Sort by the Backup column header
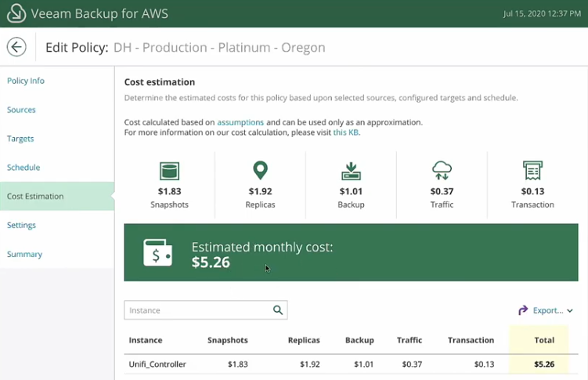The image size is (588, 380). coord(359,340)
